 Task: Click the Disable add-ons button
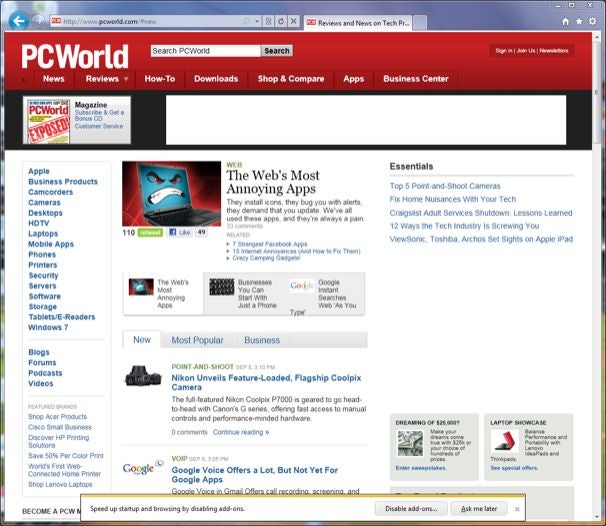(x=411, y=509)
